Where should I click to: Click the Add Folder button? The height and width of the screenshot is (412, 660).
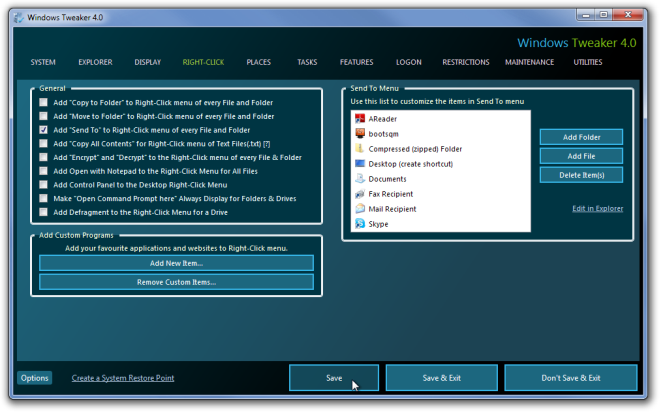[x=581, y=137]
